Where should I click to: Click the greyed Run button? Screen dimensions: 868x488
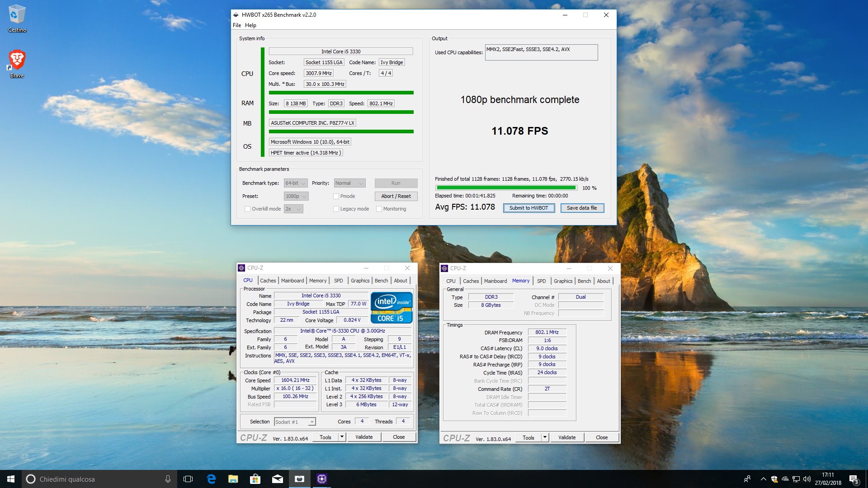click(396, 183)
